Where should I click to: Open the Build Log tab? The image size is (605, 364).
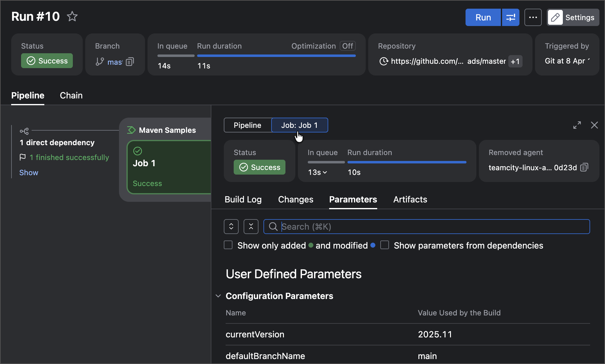pyautogui.click(x=243, y=199)
